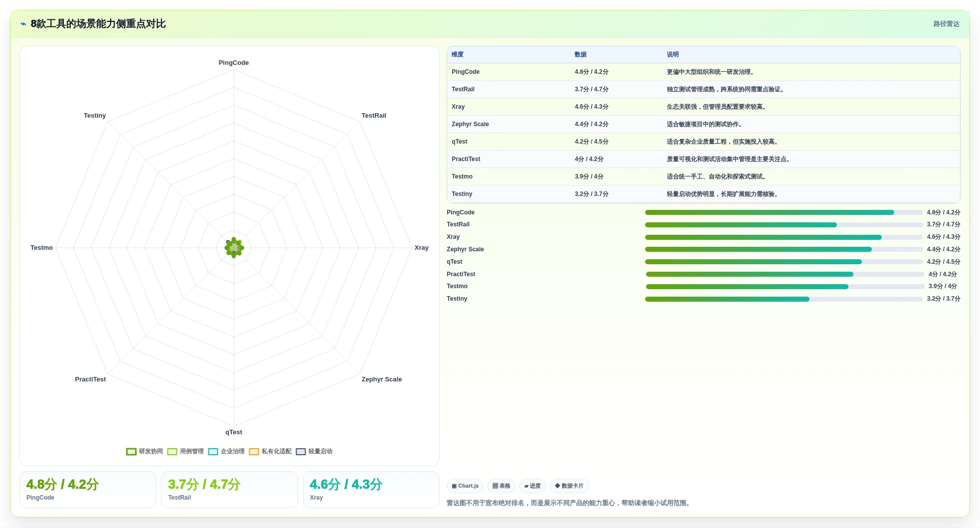Click the footnote starting with 雷达图不用于宣布绝对排名
The height and width of the screenshot is (528, 980).
pos(569,503)
